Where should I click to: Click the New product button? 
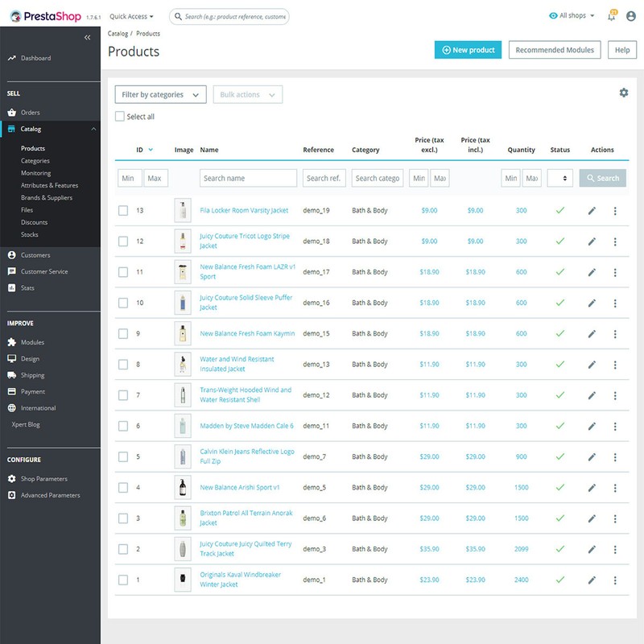click(468, 50)
